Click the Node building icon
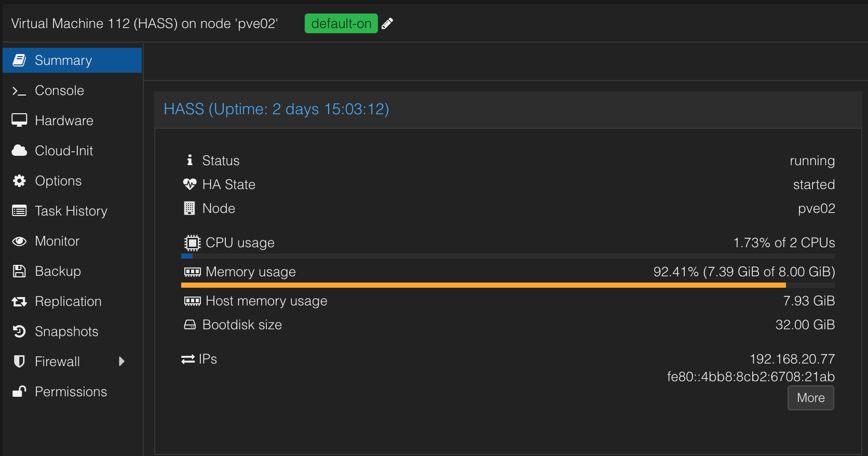This screenshot has width=868, height=456. pyautogui.click(x=189, y=208)
